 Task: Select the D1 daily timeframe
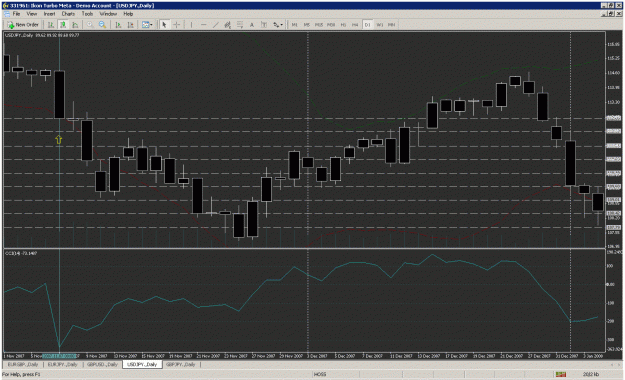pyautogui.click(x=368, y=25)
